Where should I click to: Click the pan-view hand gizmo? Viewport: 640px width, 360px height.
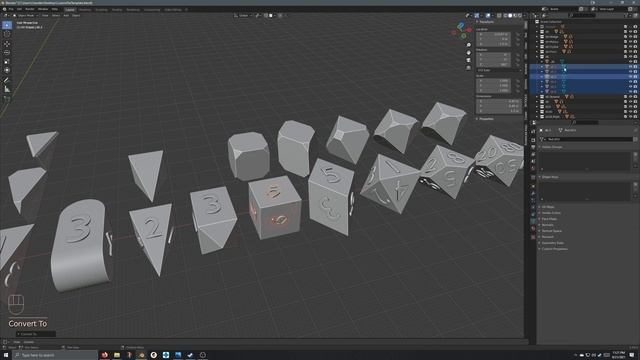click(469, 53)
